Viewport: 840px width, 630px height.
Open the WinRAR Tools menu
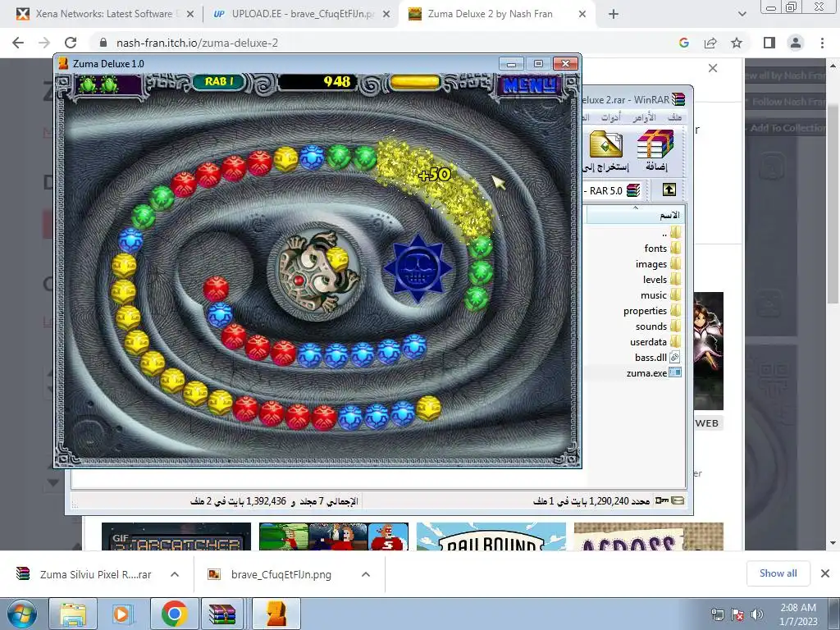click(x=610, y=117)
